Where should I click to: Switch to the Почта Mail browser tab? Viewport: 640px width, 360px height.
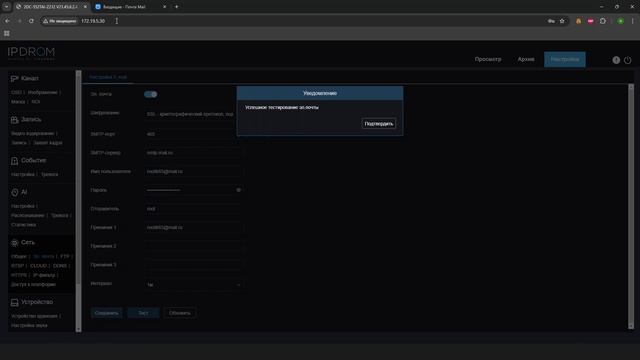point(130,7)
